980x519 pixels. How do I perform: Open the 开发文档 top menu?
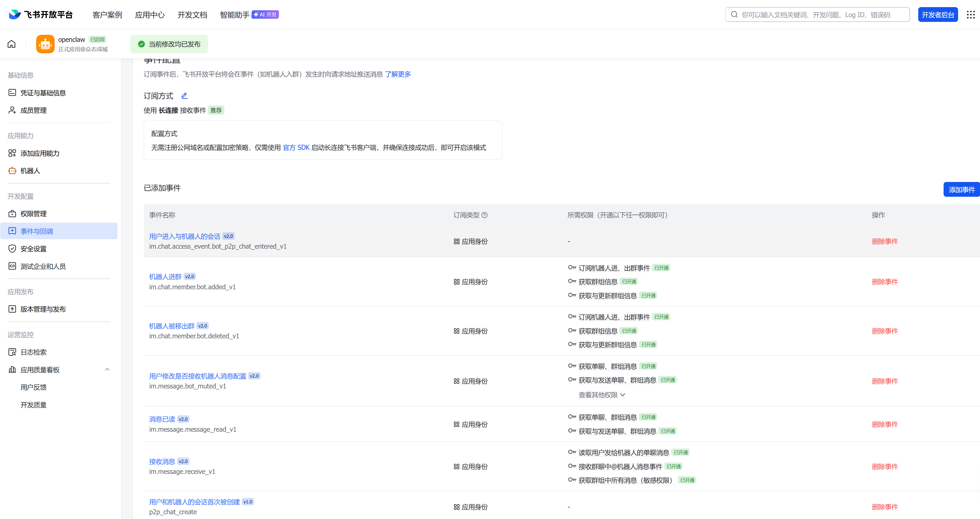pos(192,15)
